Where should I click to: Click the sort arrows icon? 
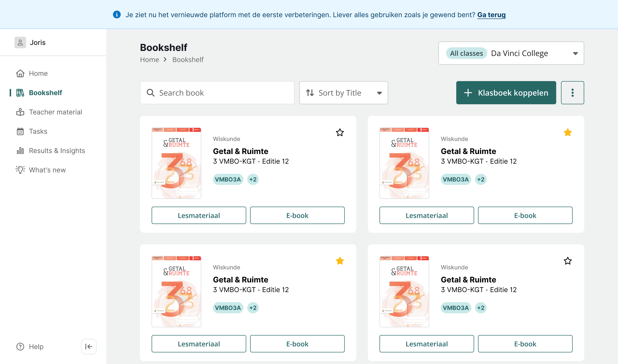tap(310, 93)
